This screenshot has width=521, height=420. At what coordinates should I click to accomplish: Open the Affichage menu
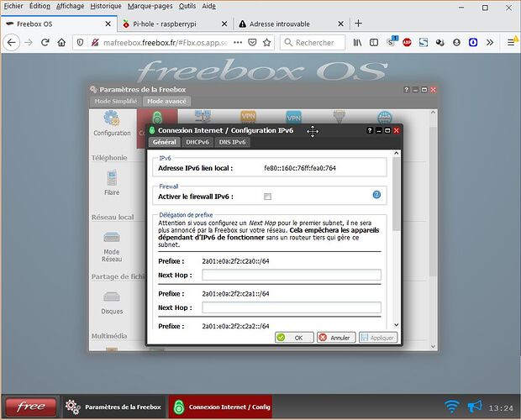pos(70,6)
